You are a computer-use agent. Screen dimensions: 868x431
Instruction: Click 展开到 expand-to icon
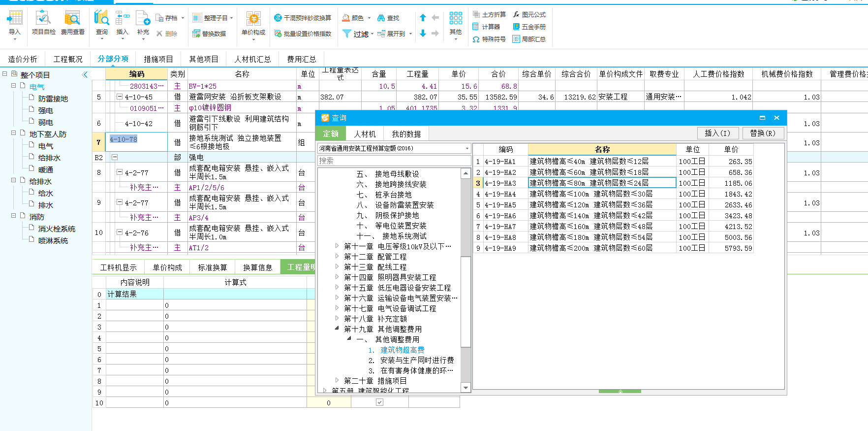click(381, 33)
